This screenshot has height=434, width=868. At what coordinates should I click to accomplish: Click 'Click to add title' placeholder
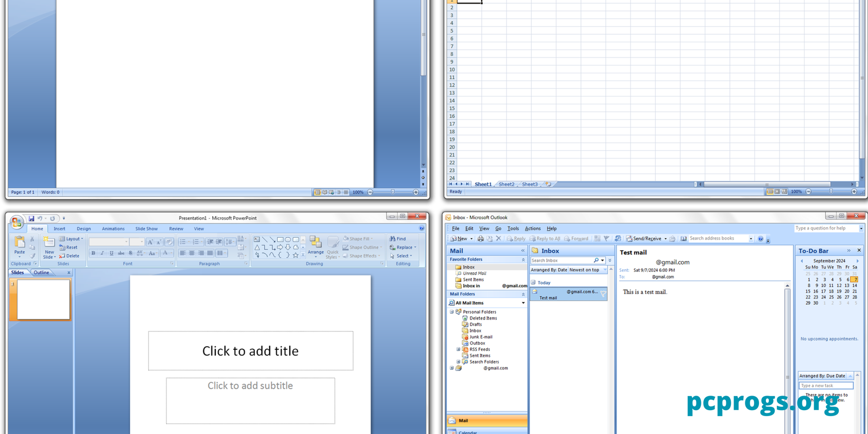[251, 351]
